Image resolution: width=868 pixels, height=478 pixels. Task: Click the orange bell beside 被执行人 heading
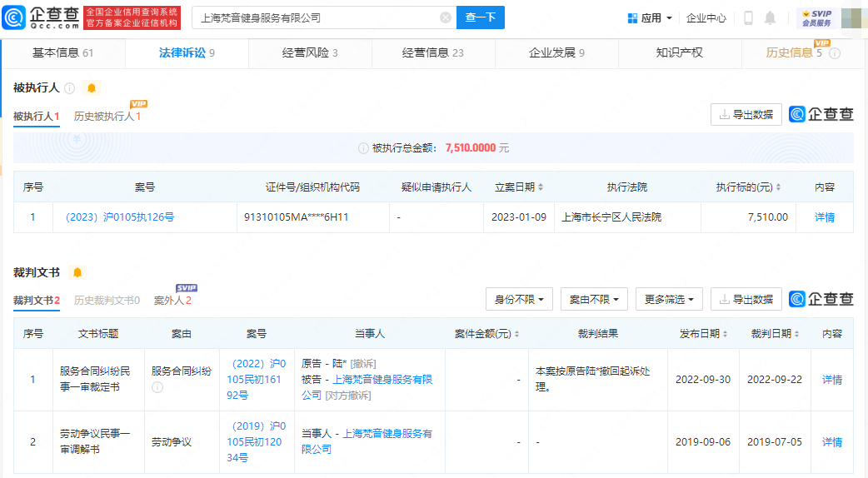92,87
